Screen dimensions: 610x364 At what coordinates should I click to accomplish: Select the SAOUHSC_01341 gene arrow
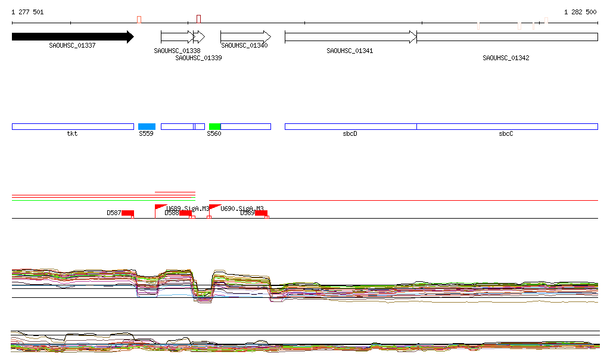click(350, 37)
